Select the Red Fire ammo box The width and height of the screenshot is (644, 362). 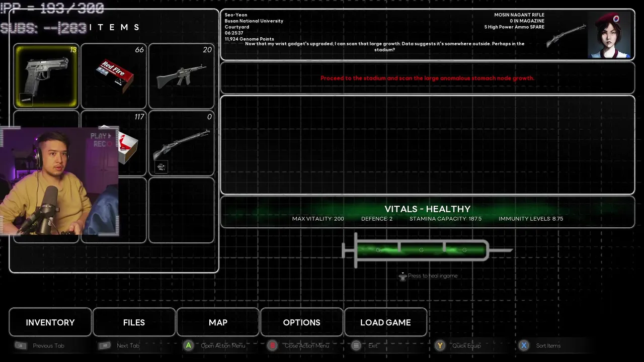click(114, 76)
